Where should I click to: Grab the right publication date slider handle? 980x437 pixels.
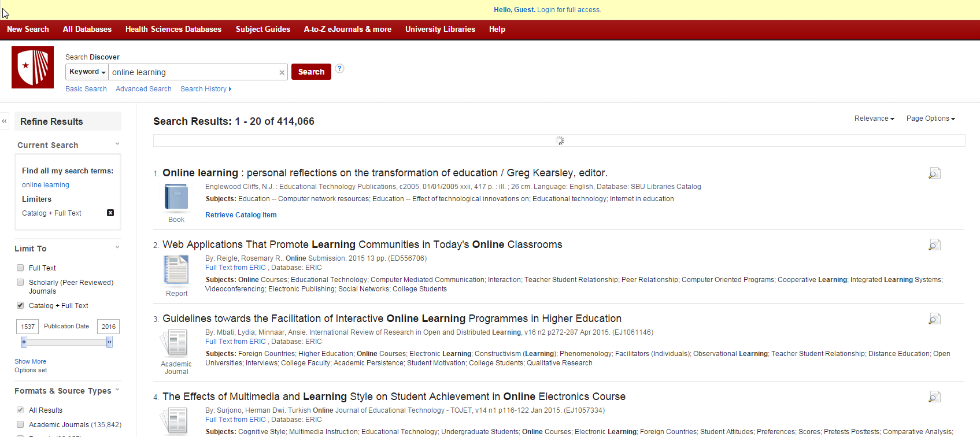tap(109, 342)
